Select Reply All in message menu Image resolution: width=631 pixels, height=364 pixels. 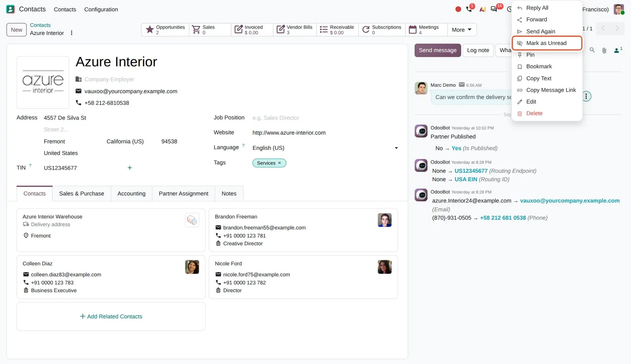[x=547, y=8]
